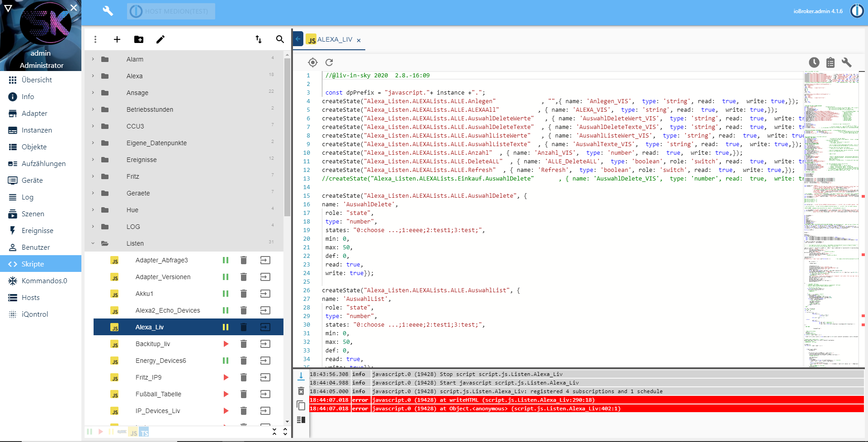Open the cron clock tool
The image size is (868, 442).
pyautogui.click(x=814, y=62)
